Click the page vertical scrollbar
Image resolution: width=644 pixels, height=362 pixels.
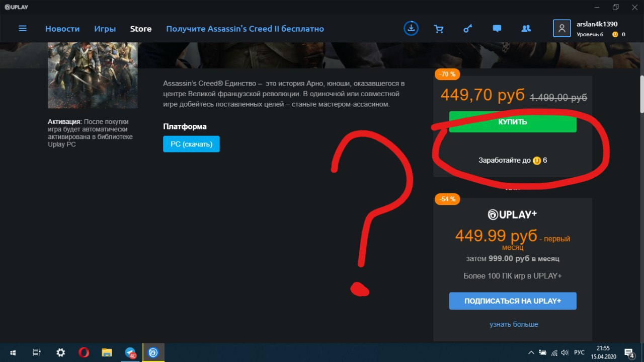click(x=641, y=94)
